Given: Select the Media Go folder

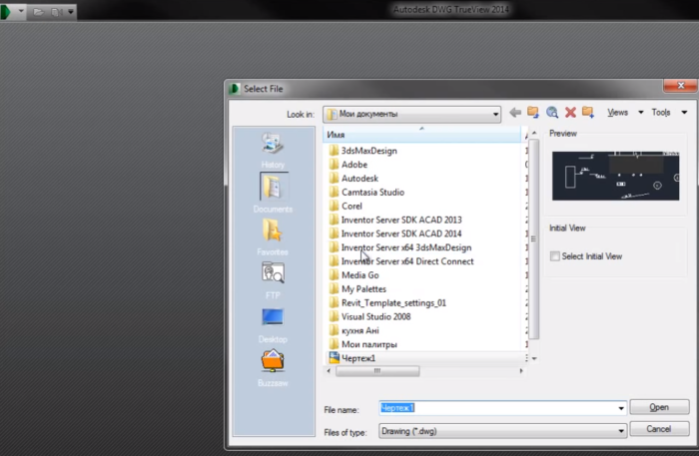Looking at the screenshot, I should tap(360, 275).
